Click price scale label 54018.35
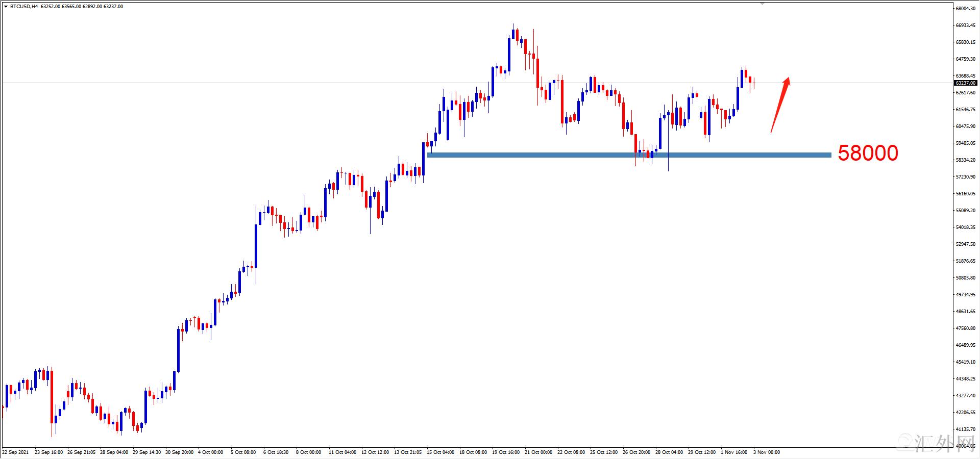This screenshot has height=459, width=980. click(x=966, y=227)
